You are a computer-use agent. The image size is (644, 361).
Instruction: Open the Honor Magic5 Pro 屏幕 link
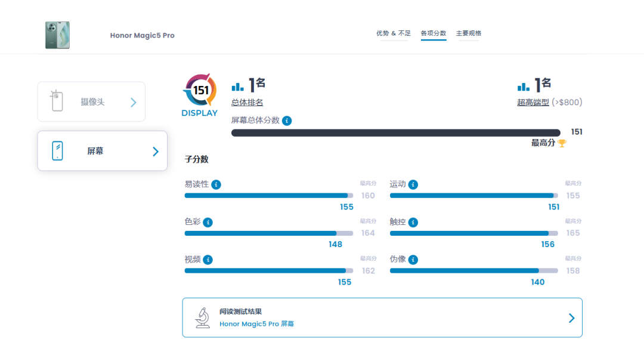(x=256, y=324)
